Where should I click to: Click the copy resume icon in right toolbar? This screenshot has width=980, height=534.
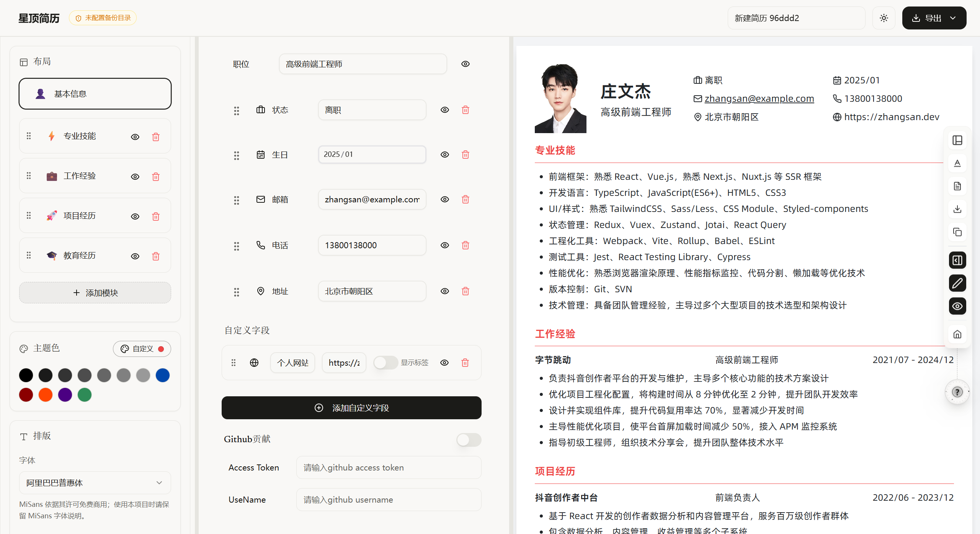pyautogui.click(x=957, y=232)
